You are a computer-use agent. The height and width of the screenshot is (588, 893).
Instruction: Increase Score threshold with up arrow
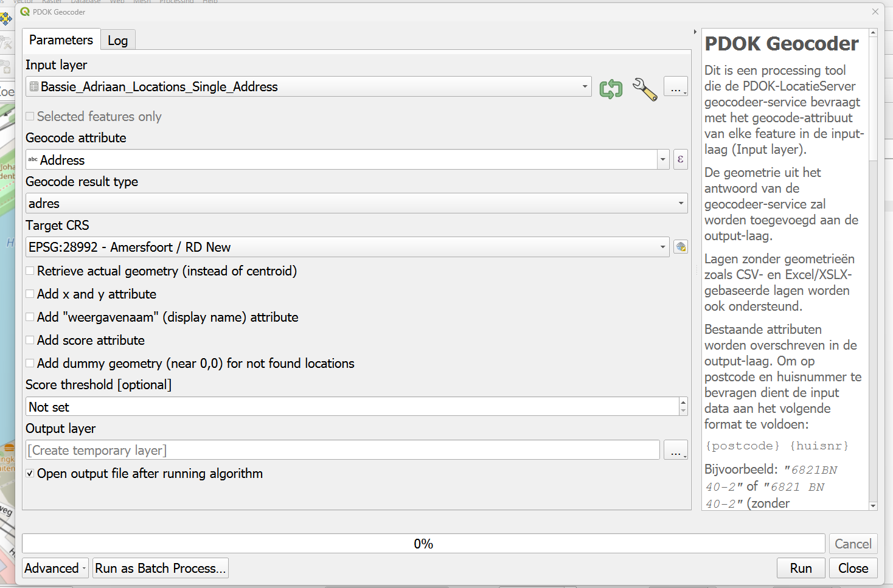click(x=683, y=402)
